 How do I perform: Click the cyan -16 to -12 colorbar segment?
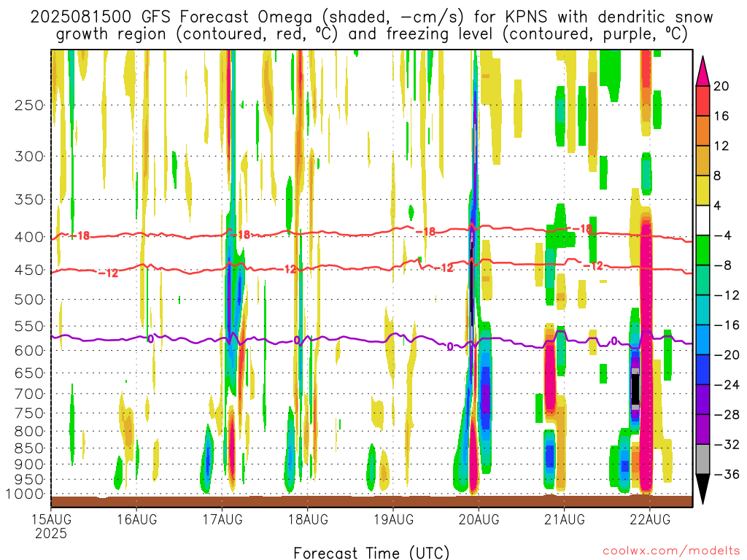click(703, 310)
